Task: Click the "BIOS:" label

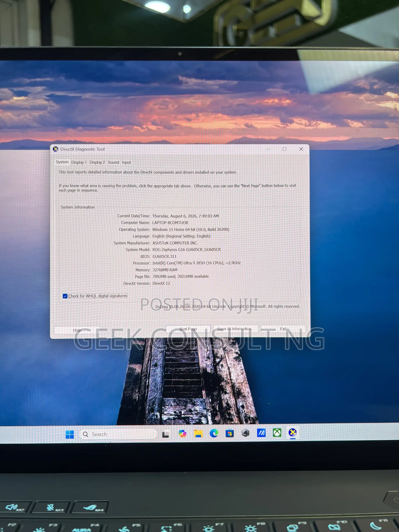Action: 145,256
